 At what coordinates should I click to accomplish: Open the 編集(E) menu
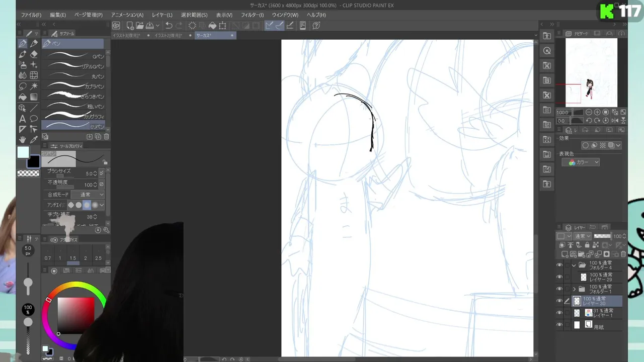(58, 15)
